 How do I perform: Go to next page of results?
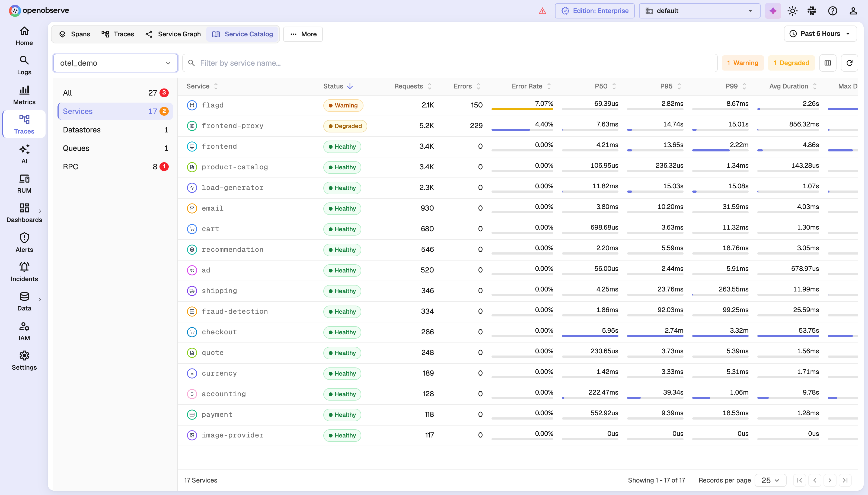tap(830, 480)
